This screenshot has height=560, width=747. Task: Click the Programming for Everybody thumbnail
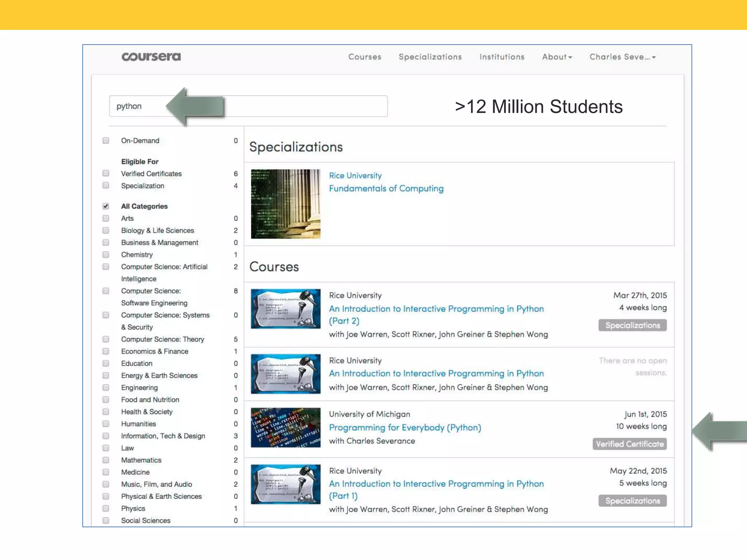coord(286,428)
